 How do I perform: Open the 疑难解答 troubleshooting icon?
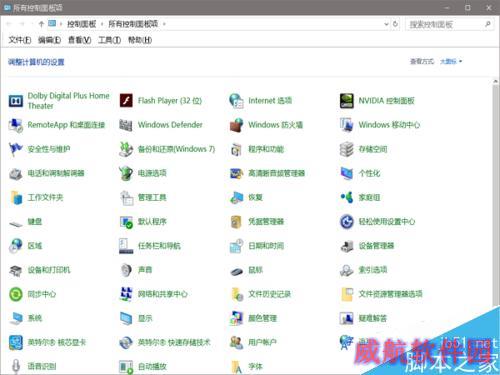347,318
